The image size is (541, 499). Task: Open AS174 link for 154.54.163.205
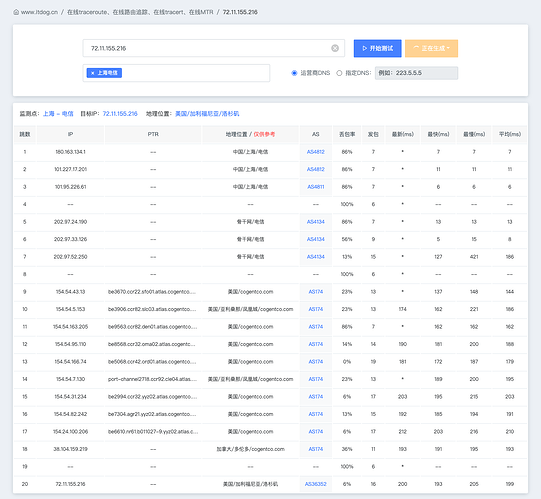point(316,327)
